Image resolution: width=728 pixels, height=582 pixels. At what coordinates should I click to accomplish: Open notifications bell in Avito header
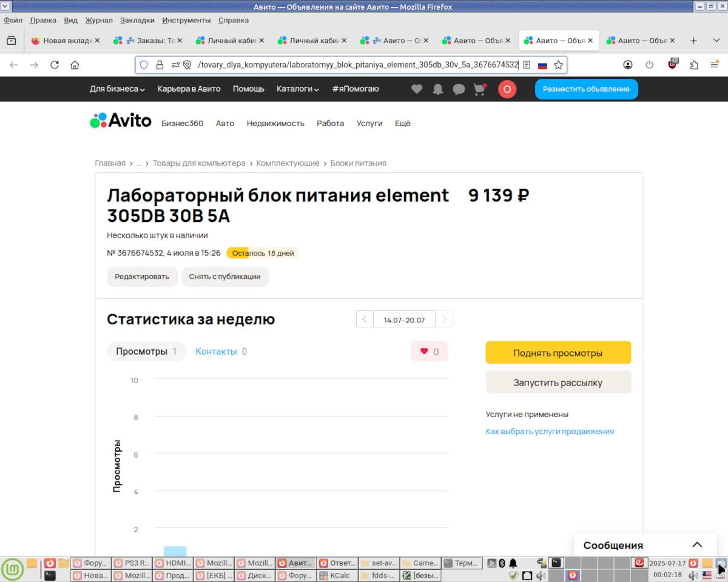click(437, 89)
